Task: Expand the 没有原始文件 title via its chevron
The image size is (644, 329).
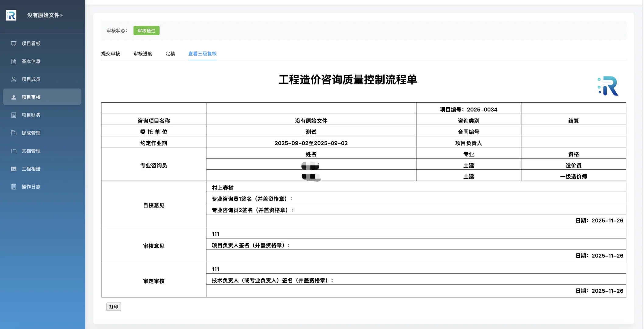Action: pyautogui.click(x=62, y=15)
